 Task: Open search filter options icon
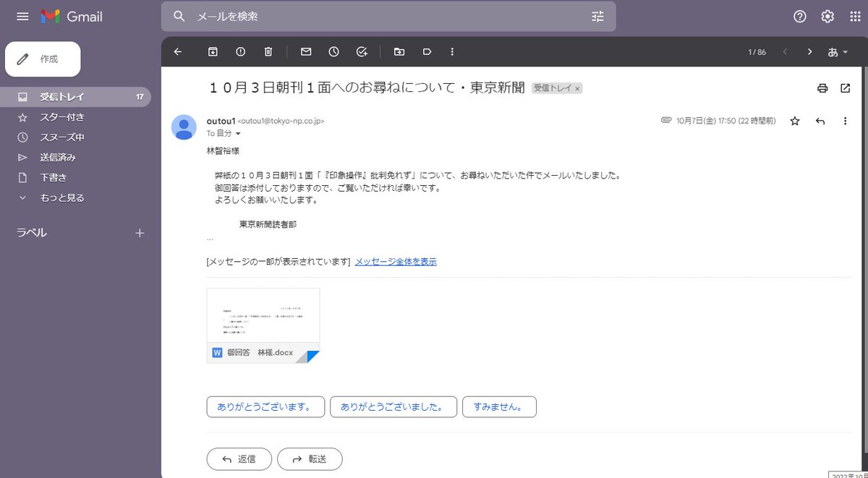(597, 16)
